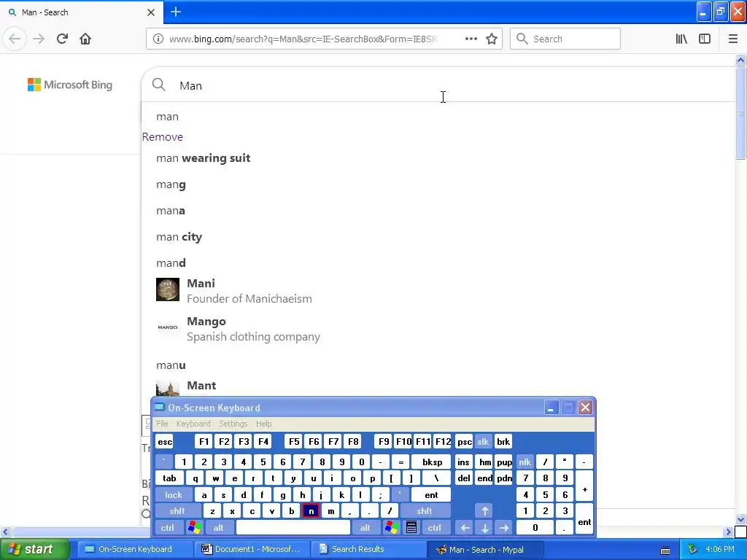Open the Microsoft Bing logo link
Screen dimensions: 747x560
[70, 85]
